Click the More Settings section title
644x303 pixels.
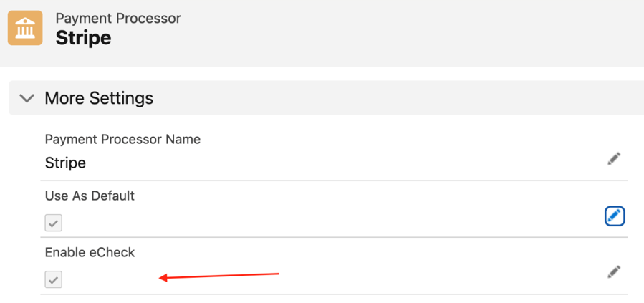[x=99, y=98]
